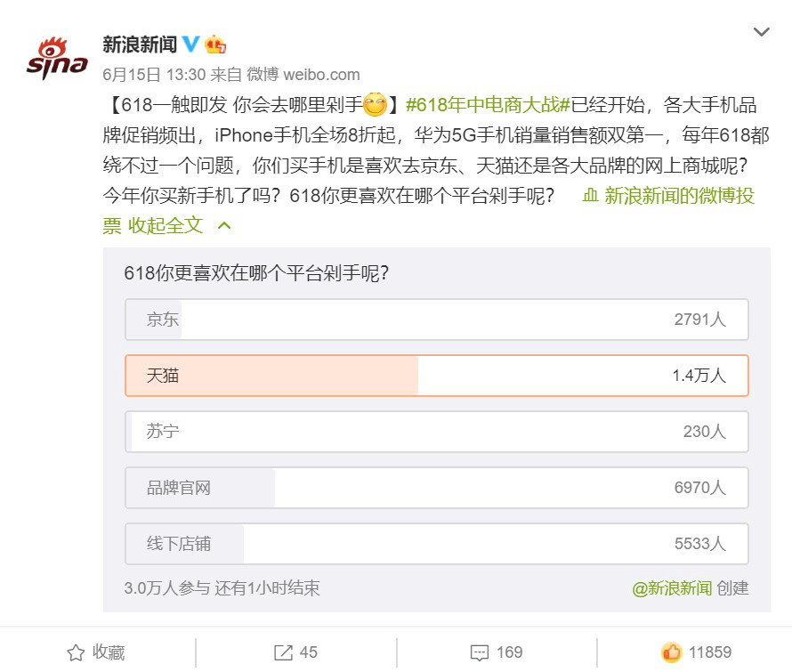Click the Sina logo avatar
792x672 pixels.
(57, 58)
